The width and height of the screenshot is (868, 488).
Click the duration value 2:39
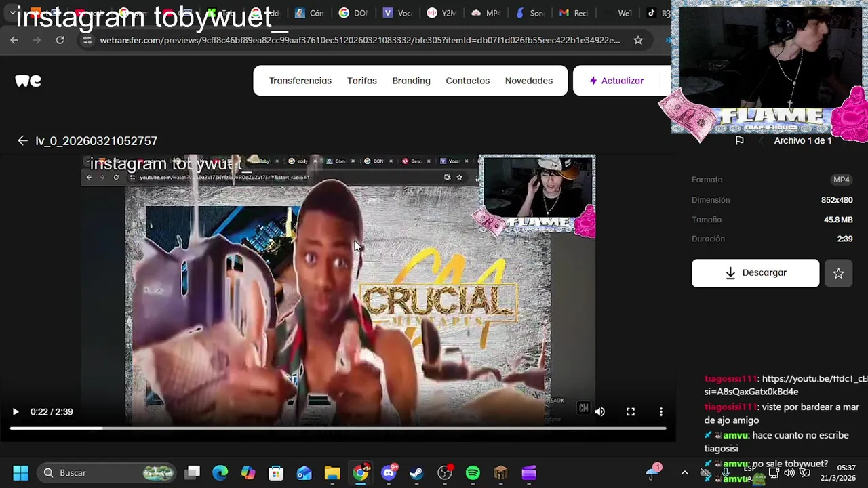[x=845, y=239]
